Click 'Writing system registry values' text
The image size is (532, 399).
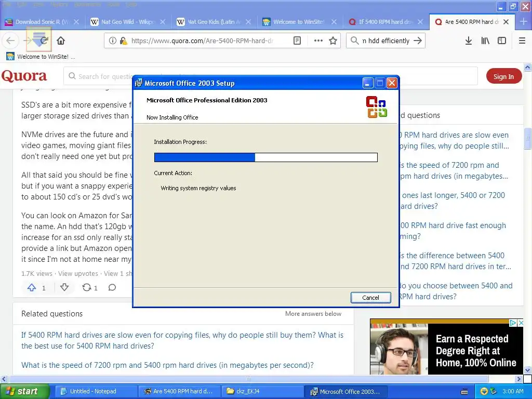(198, 188)
